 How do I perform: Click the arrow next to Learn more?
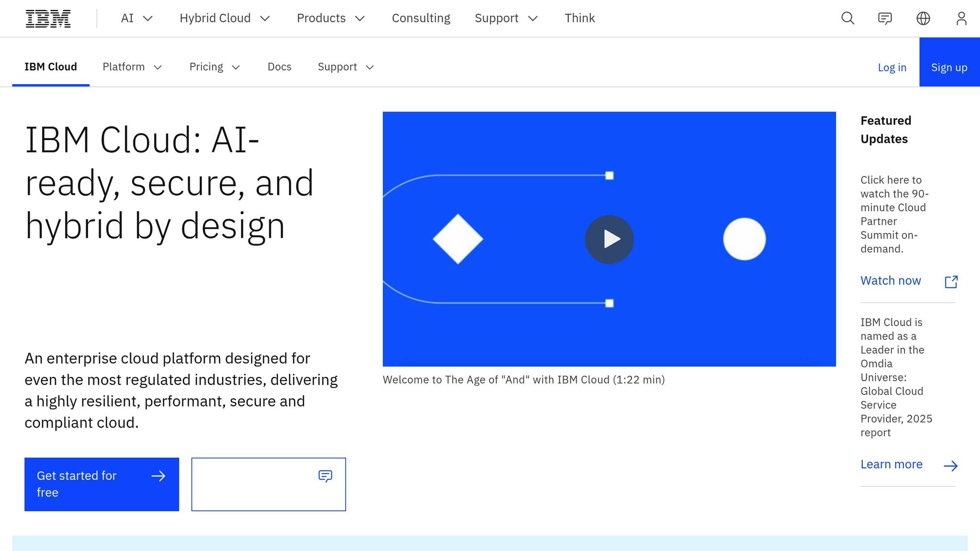[x=950, y=465]
